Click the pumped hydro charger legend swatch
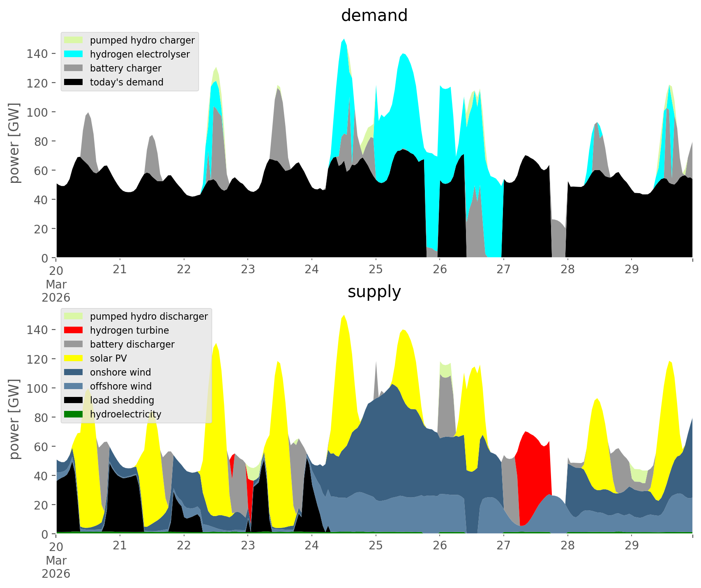 click(x=74, y=40)
